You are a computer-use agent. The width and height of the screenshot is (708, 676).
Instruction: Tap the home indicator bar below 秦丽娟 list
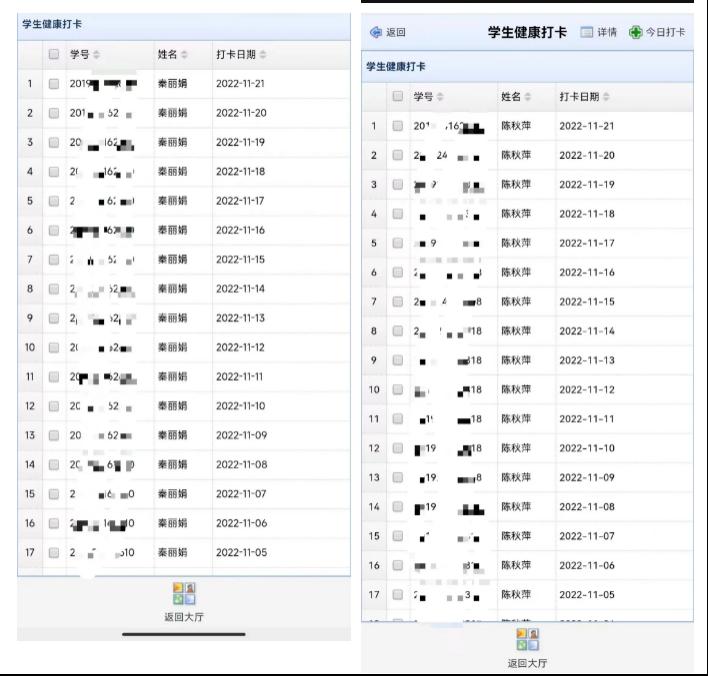pyautogui.click(x=184, y=633)
